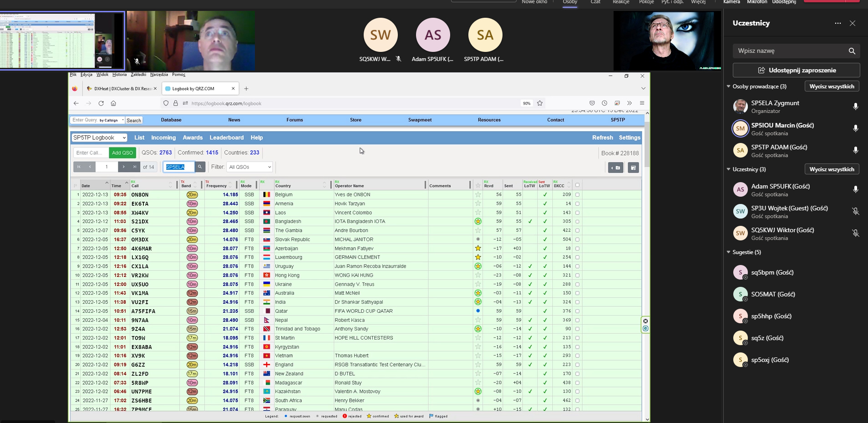Close the Uczestnicy panel
This screenshot has width=868, height=423.
tap(853, 23)
